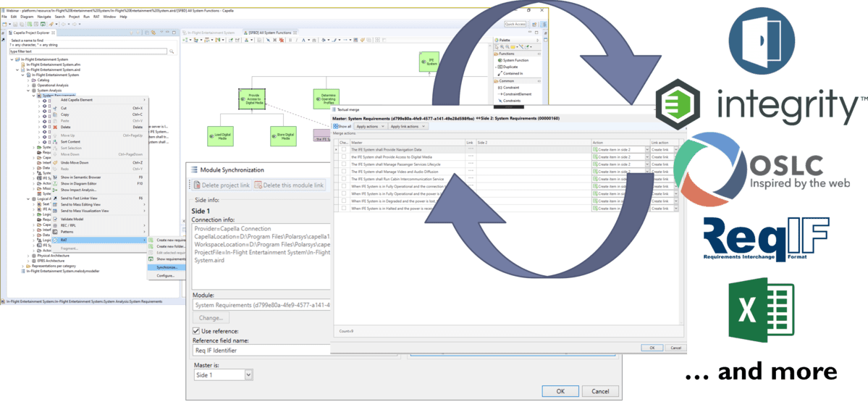Expand Representations per category node

click(x=23, y=266)
